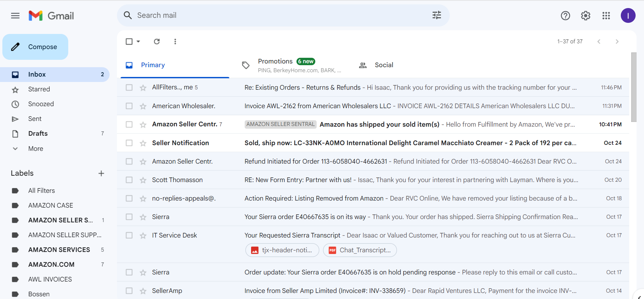Select the American Wholesaler email checkbox
644x299 pixels.
(x=129, y=106)
